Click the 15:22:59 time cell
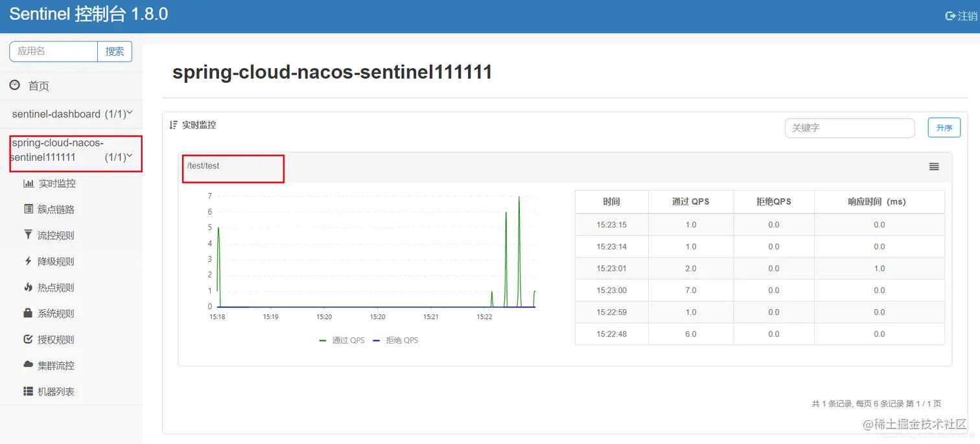 pyautogui.click(x=612, y=312)
